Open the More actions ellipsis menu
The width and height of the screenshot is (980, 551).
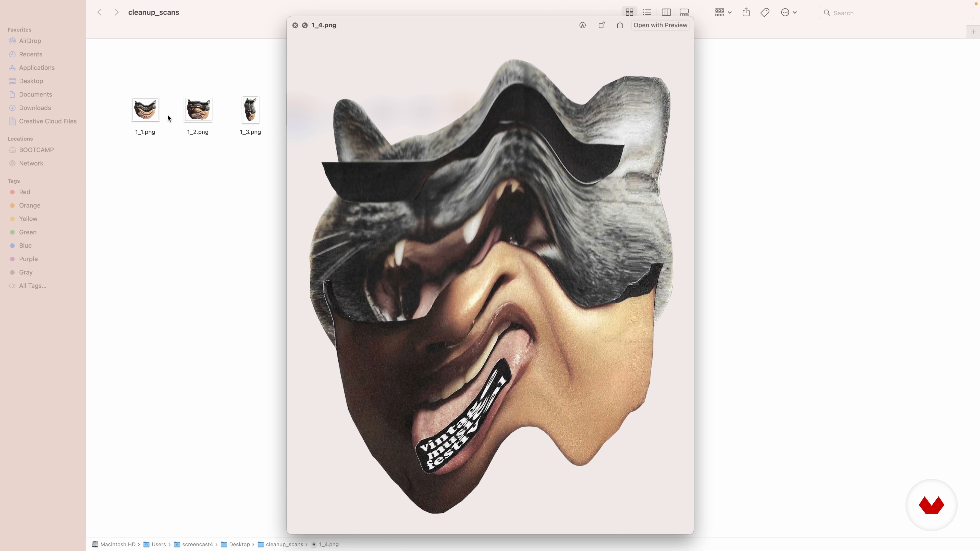click(x=789, y=12)
